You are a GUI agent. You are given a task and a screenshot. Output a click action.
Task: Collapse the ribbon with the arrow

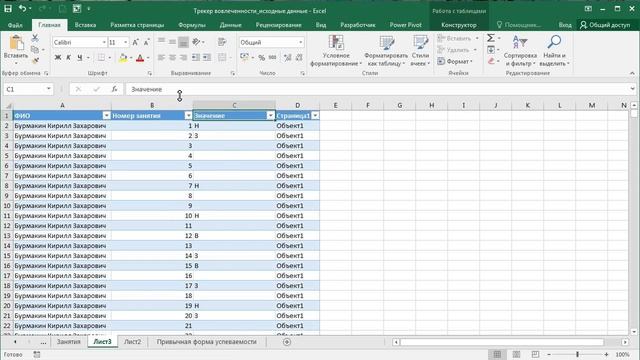(632, 73)
